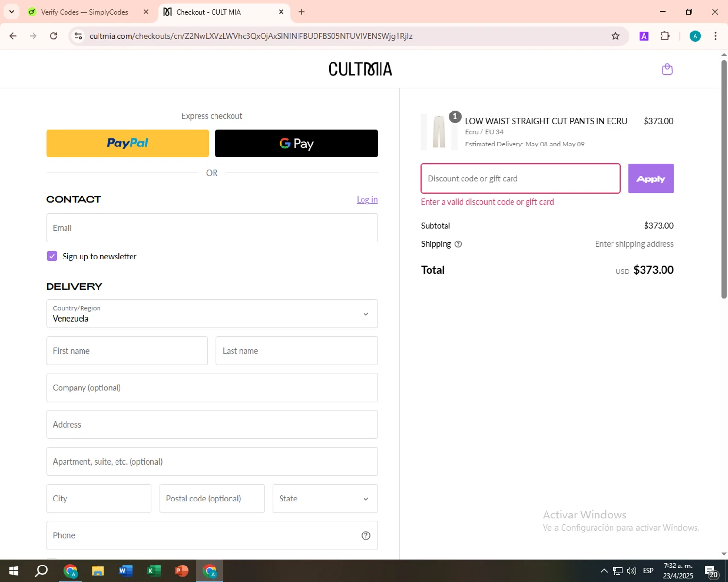Click the Last name field

click(x=297, y=351)
